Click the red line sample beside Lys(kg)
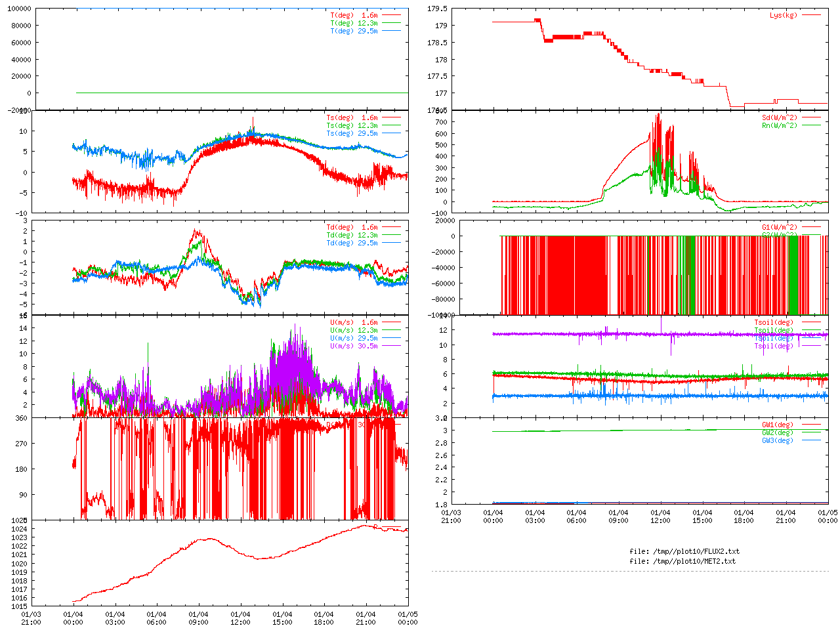Image resolution: width=840 pixels, height=630 pixels. click(811, 15)
